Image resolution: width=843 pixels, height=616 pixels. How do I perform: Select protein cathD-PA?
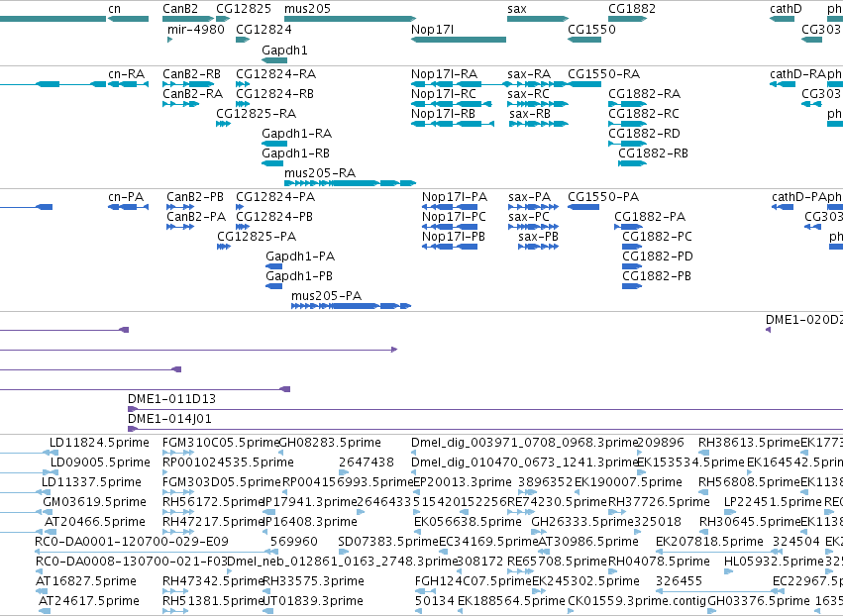pos(798,197)
